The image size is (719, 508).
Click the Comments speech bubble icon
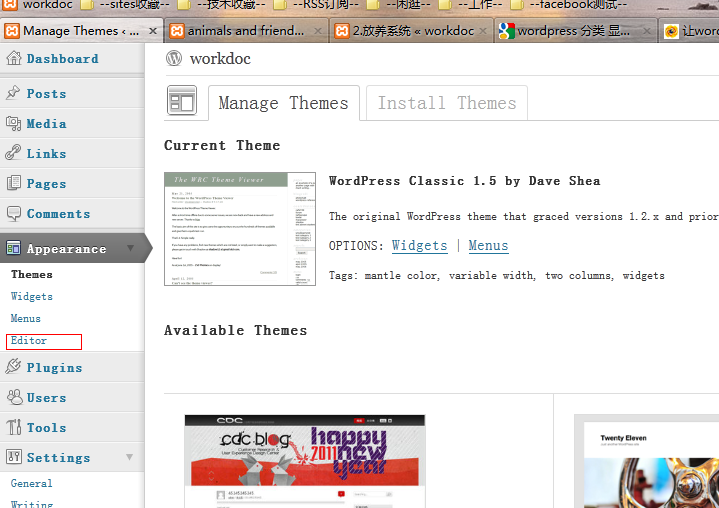13,213
